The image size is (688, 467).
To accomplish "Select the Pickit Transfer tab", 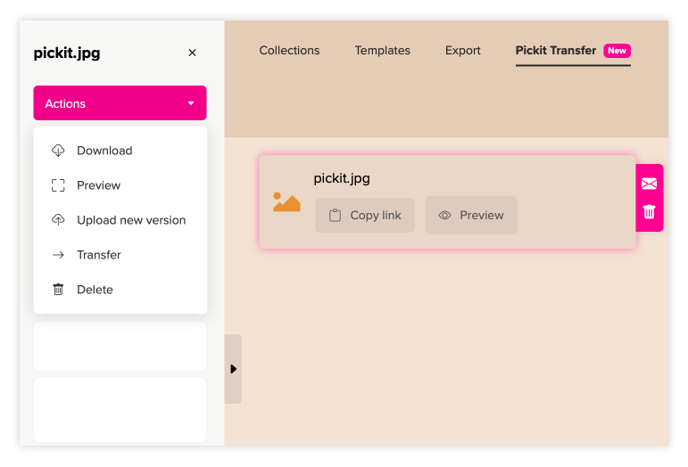I will pos(573,51).
